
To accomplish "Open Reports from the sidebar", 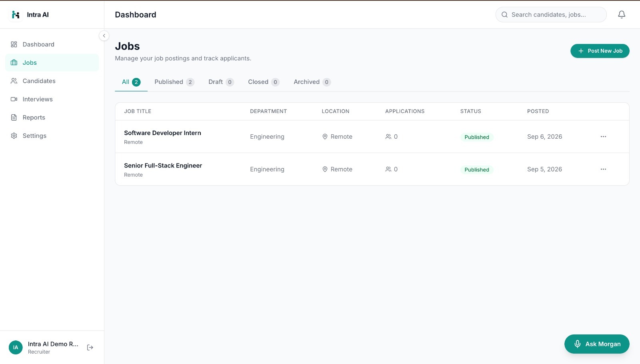I will pyautogui.click(x=52, y=117).
